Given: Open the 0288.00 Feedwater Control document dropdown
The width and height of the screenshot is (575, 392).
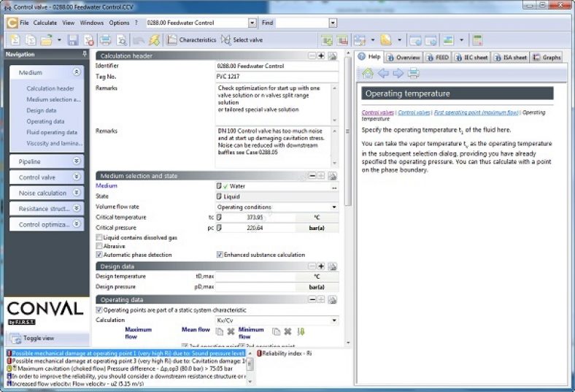Looking at the screenshot, I should [252, 23].
